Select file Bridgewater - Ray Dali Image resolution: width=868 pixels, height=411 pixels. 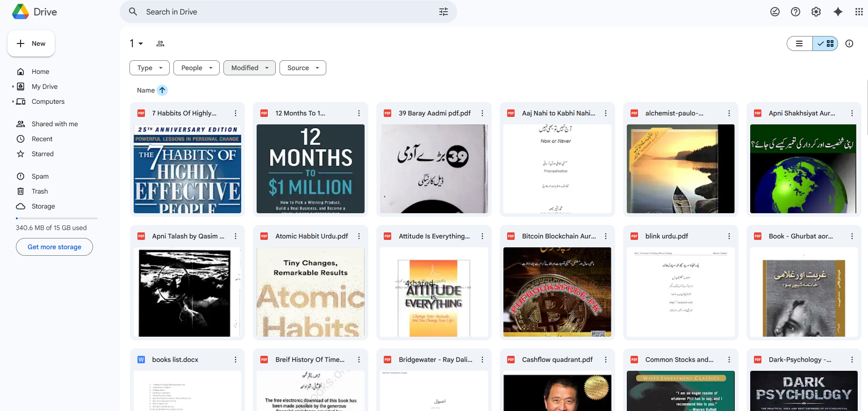click(x=436, y=360)
